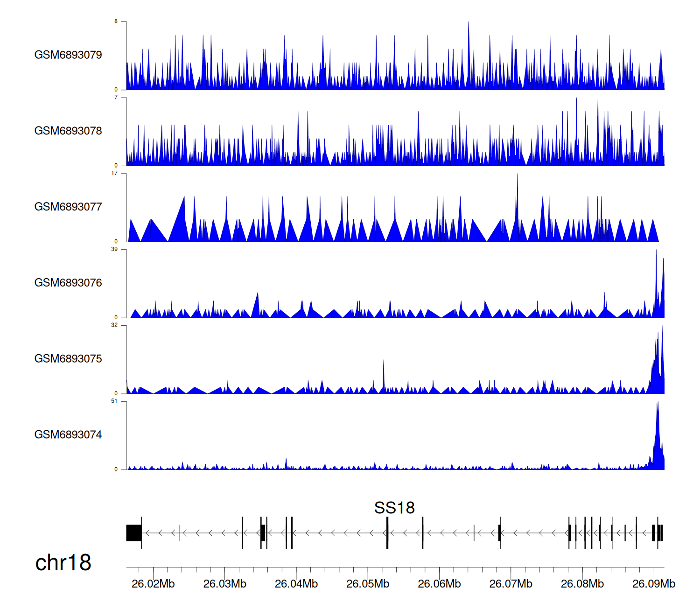Select the GSM6893078 track label
The image size is (700, 616).
click(x=68, y=131)
